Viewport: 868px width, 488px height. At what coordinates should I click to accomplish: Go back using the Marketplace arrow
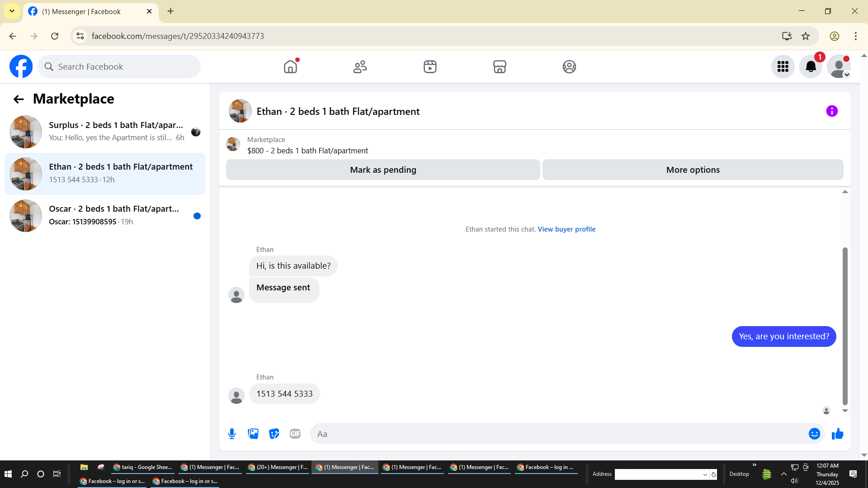coord(19,99)
